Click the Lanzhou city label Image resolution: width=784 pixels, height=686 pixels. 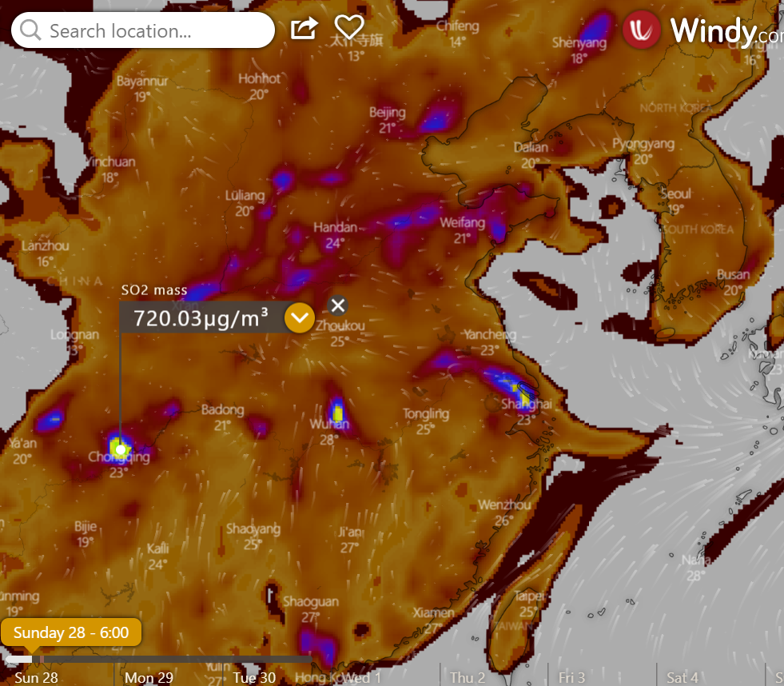click(x=46, y=246)
